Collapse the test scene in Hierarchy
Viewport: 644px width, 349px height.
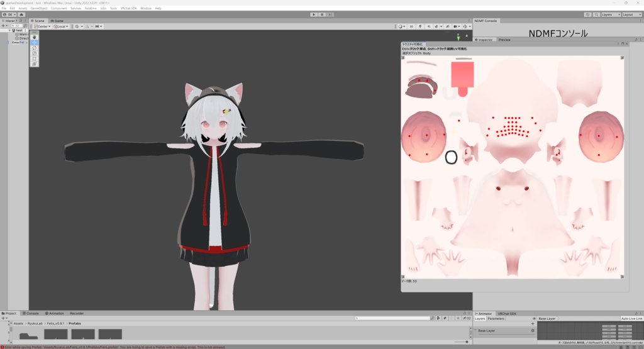click(10, 30)
